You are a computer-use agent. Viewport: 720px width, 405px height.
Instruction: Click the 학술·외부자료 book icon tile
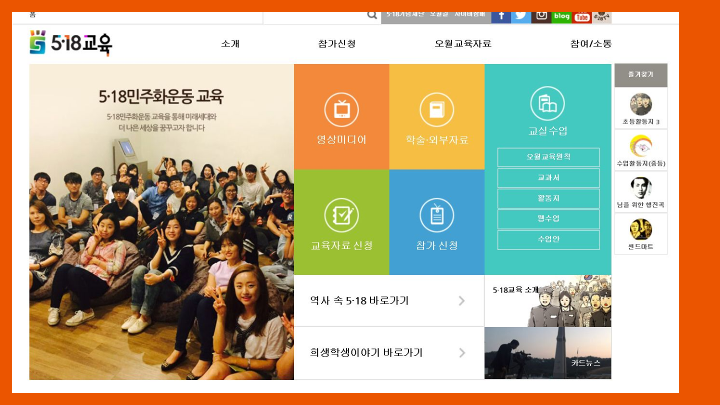(x=437, y=108)
